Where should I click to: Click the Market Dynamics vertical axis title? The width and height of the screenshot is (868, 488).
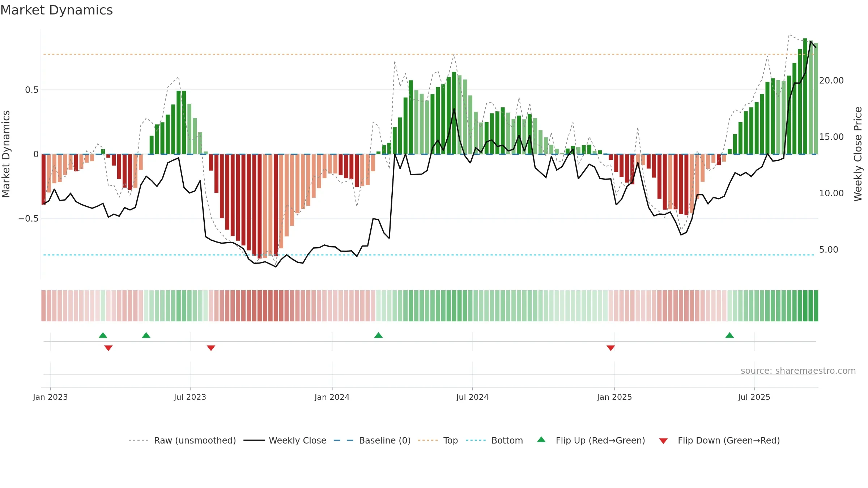click(x=6, y=154)
